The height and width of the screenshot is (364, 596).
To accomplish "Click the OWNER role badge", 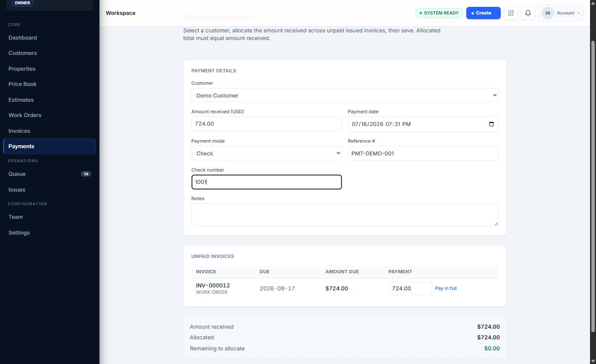I will pyautogui.click(x=22, y=3).
